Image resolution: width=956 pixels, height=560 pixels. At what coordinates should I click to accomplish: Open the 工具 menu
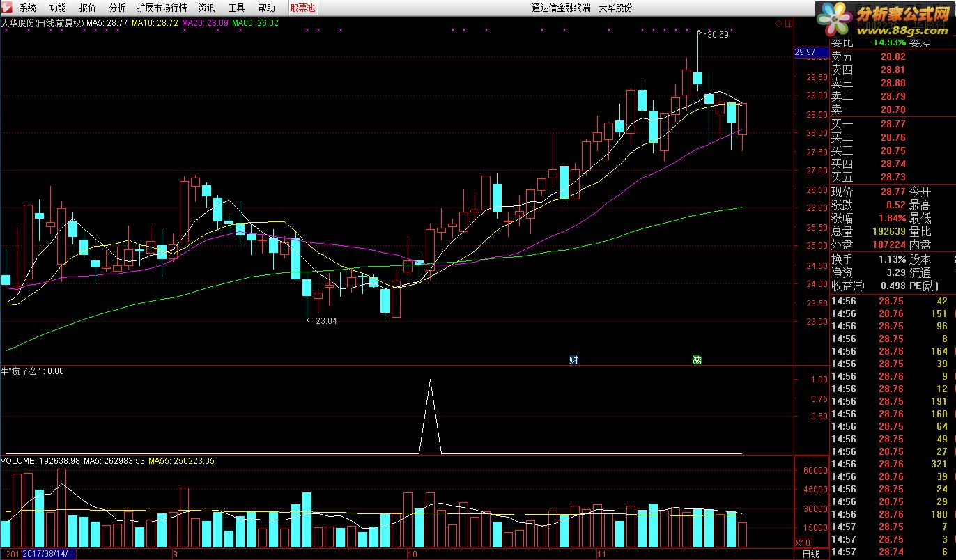tap(236, 8)
